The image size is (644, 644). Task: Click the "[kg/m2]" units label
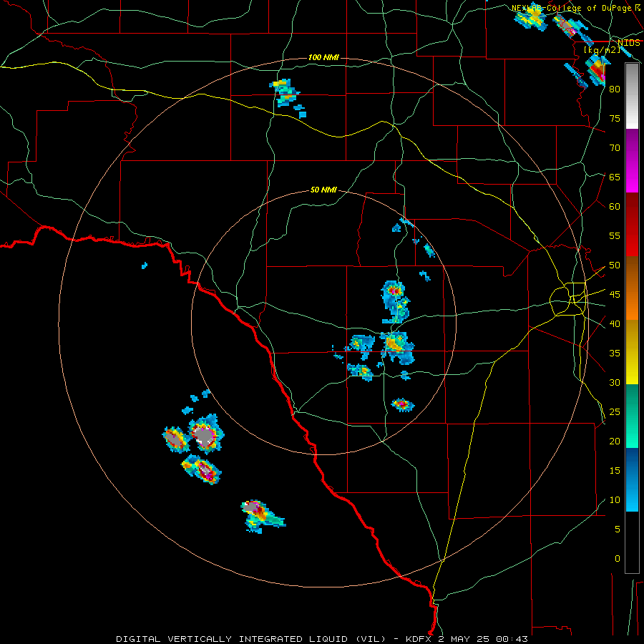click(x=602, y=50)
